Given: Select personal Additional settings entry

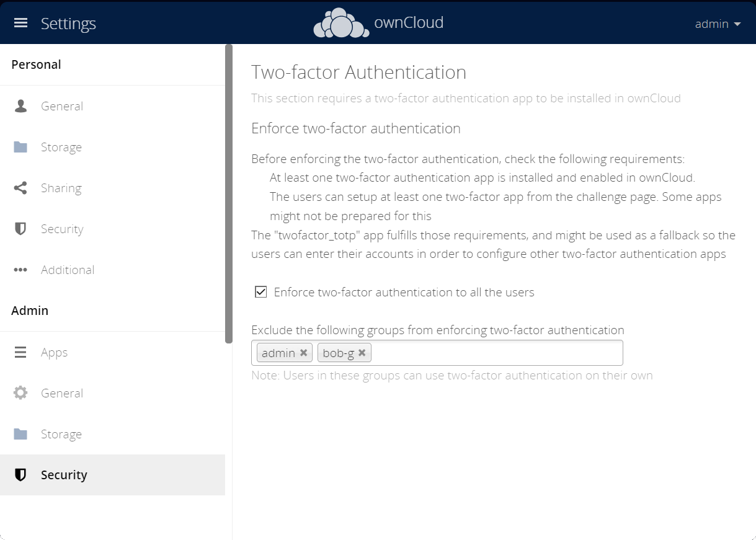Looking at the screenshot, I should [67, 269].
